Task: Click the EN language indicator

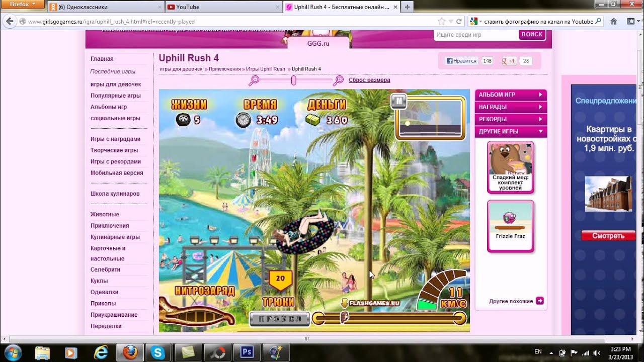Action: pyautogui.click(x=538, y=352)
